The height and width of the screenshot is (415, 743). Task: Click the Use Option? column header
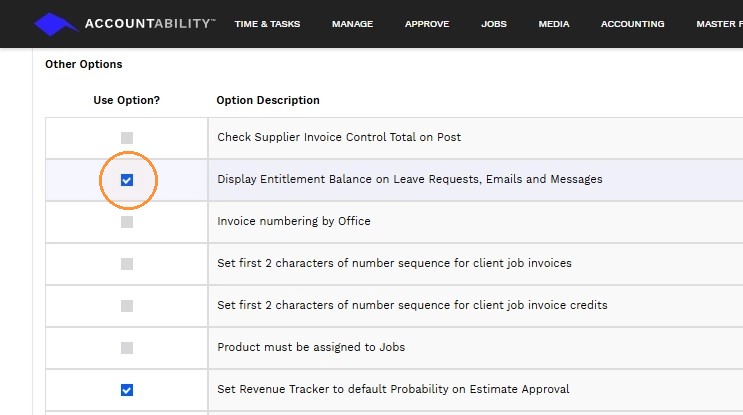pos(127,100)
